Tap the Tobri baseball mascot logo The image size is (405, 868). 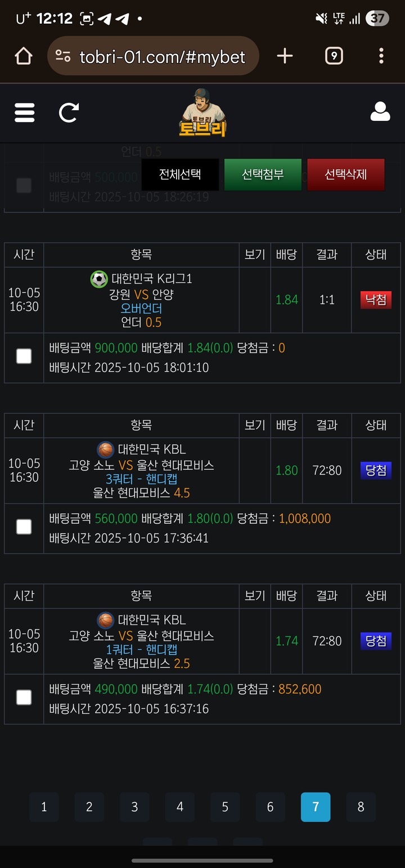point(202,112)
